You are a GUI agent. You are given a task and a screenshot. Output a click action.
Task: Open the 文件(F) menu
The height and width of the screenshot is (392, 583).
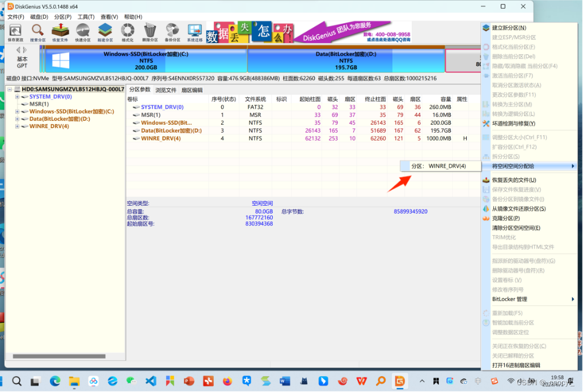[x=16, y=16]
